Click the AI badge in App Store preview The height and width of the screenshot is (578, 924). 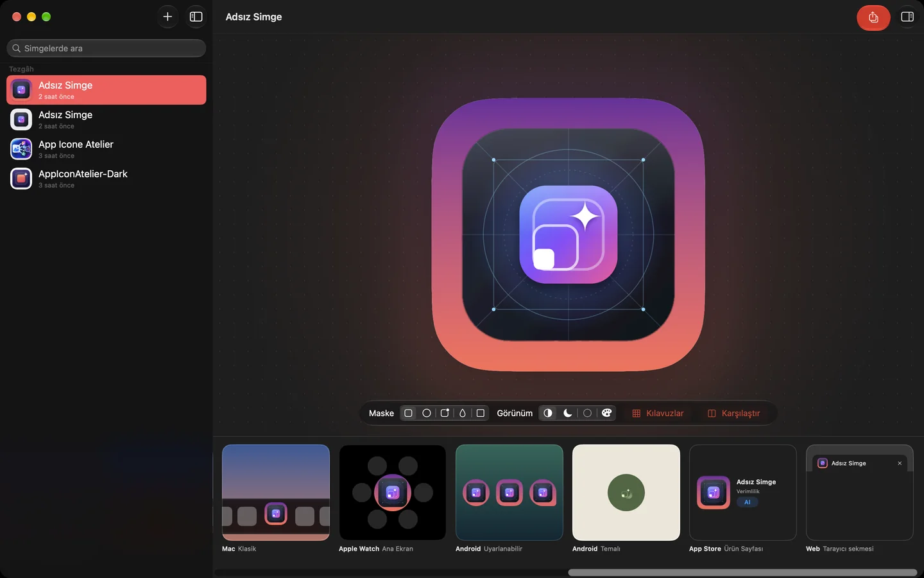tap(748, 502)
